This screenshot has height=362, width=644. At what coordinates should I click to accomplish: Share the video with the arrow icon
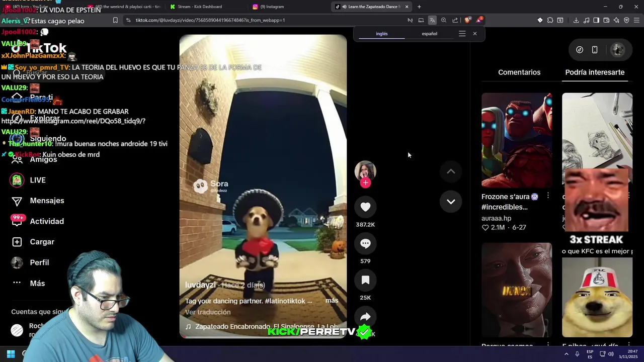pyautogui.click(x=365, y=317)
